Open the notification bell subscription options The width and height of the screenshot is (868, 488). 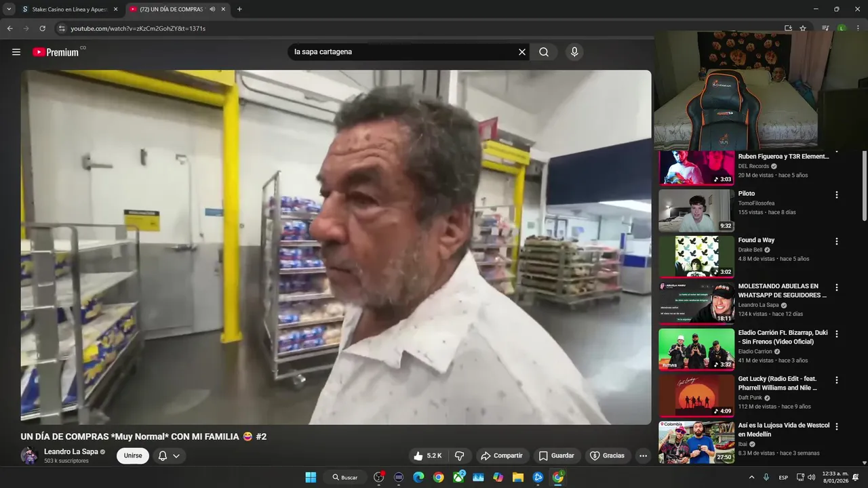point(169,455)
